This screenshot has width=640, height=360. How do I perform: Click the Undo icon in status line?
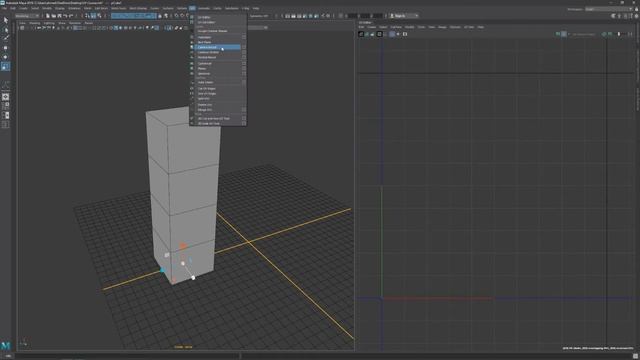pos(65,16)
